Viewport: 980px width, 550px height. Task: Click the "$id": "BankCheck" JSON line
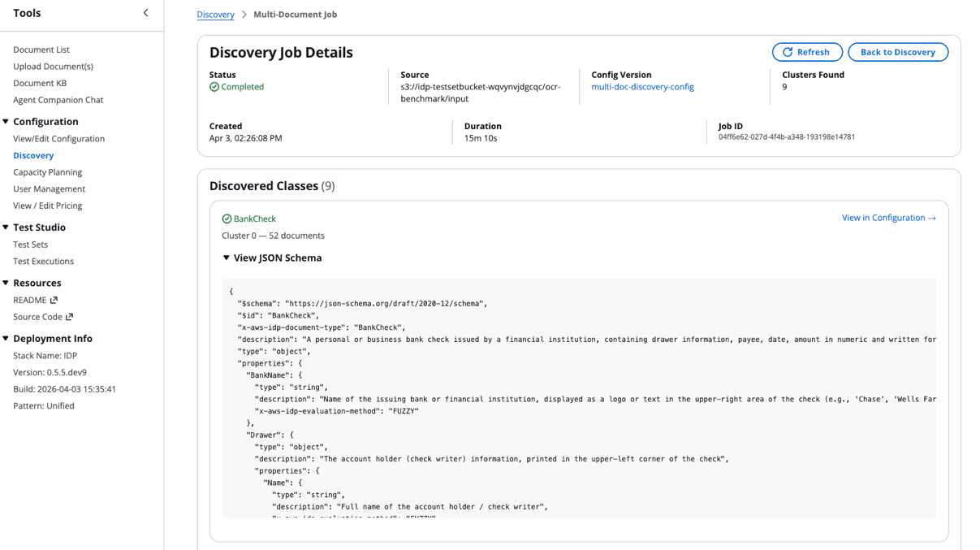[280, 315]
